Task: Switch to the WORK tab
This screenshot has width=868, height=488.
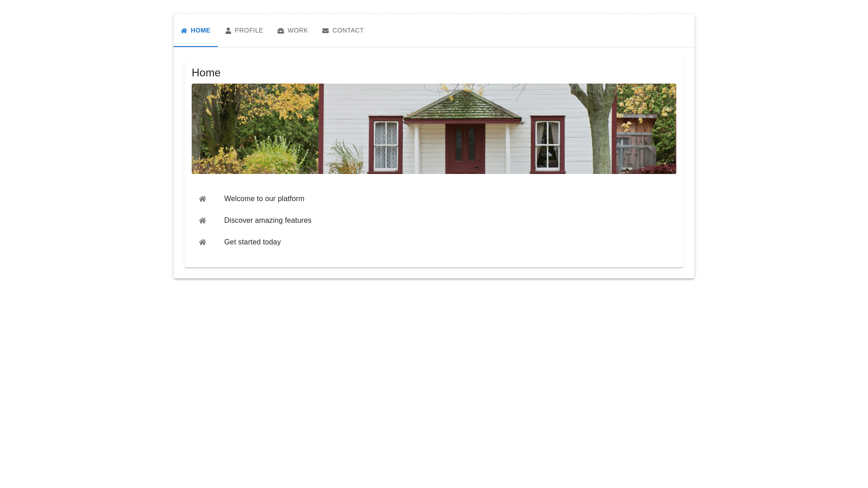Action: coord(297,30)
